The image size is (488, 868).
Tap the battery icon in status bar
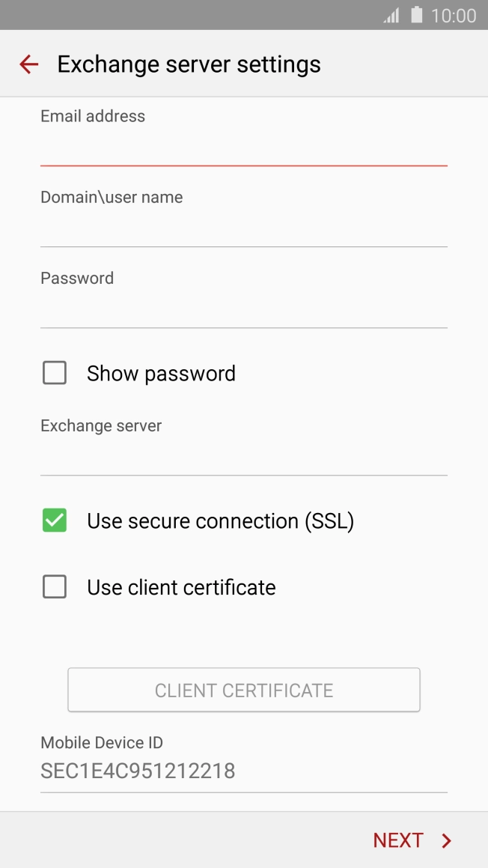[x=417, y=15]
